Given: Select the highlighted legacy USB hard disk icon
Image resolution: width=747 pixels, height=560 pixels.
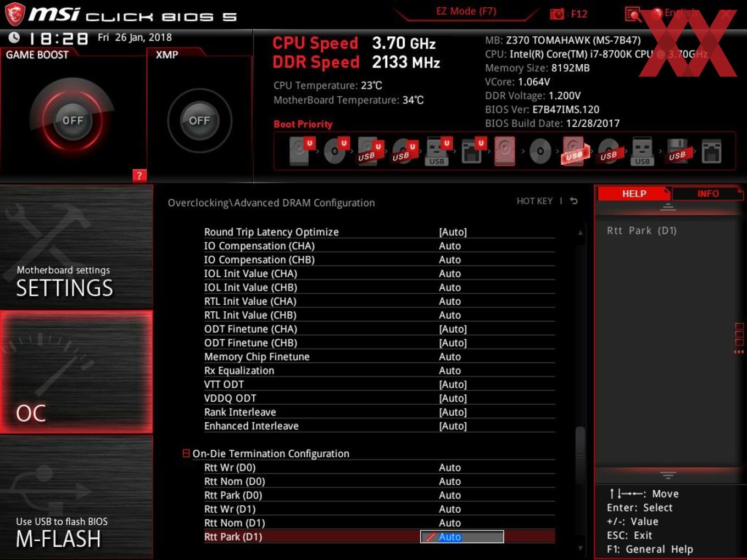Looking at the screenshot, I should [x=574, y=151].
